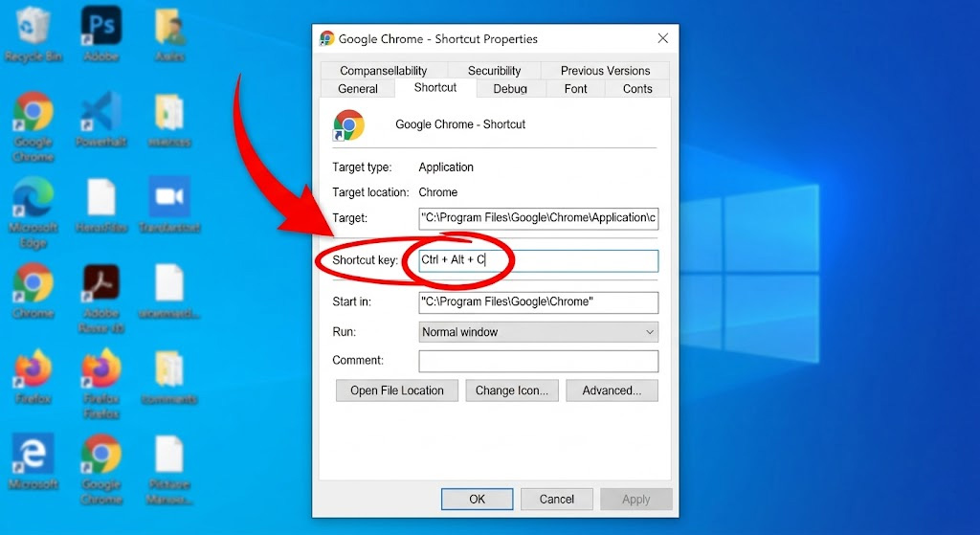Click the Chrome target location value

point(437,191)
